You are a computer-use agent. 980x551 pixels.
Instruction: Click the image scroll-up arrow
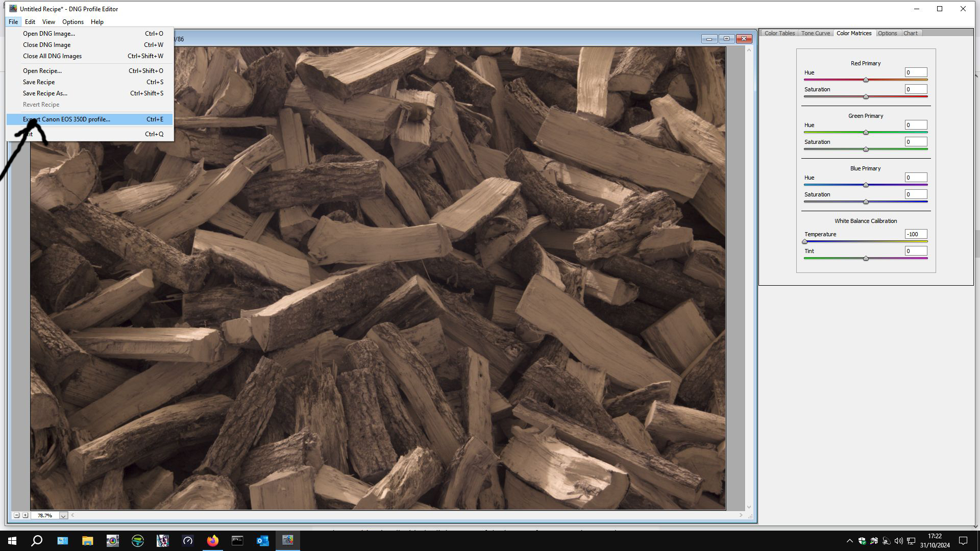(x=749, y=49)
